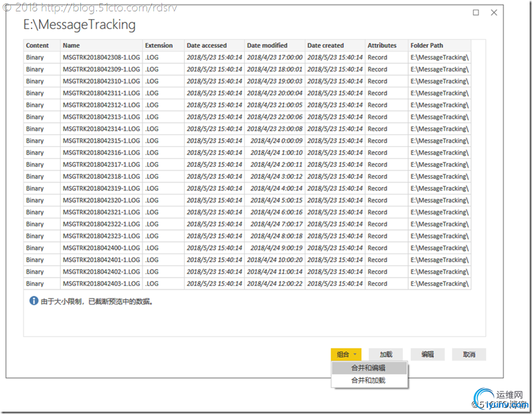Close the E:\MessageTracking dialog window

pos(494,12)
